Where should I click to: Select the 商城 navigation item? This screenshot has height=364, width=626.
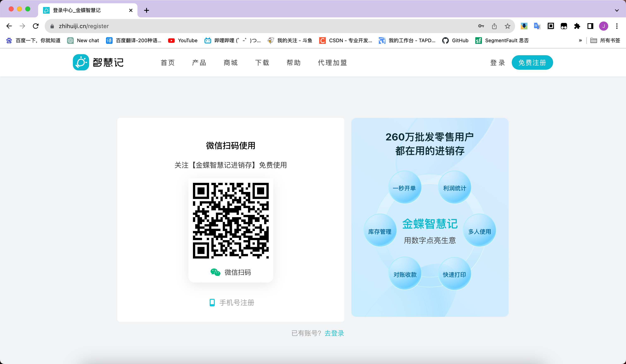[231, 62]
